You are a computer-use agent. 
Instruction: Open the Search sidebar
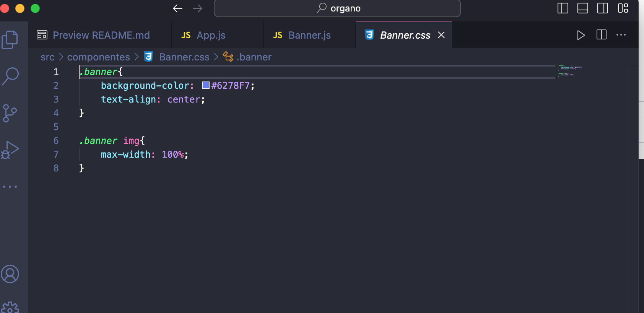10,76
